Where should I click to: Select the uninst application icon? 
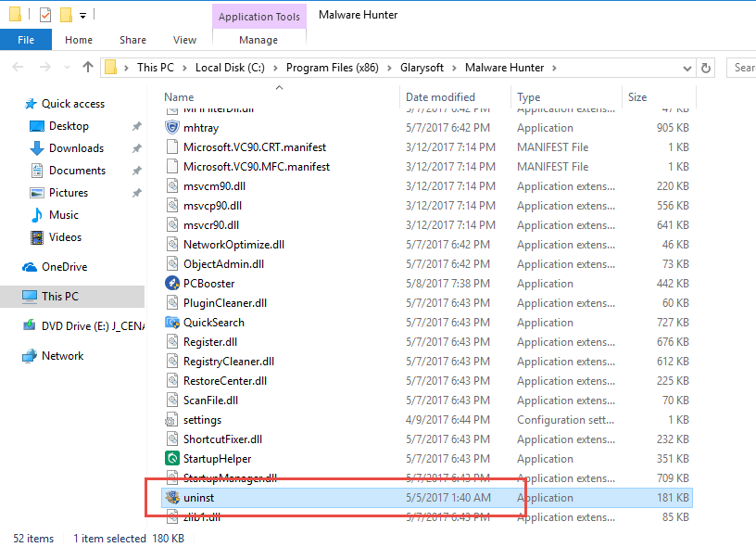172,497
